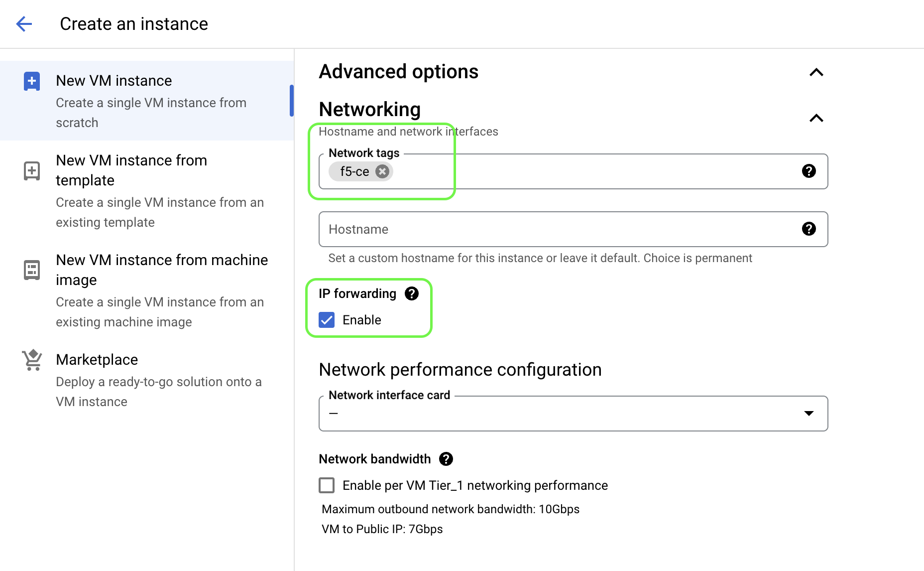Click the Marketplace shopping cart icon

click(32, 360)
